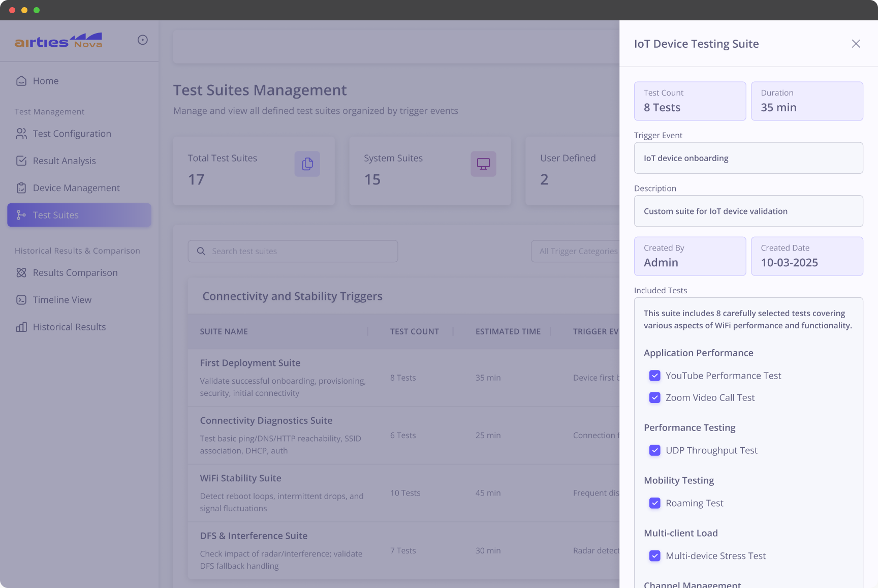Open Device Management page
Image resolution: width=878 pixels, height=588 pixels.
tap(79, 188)
